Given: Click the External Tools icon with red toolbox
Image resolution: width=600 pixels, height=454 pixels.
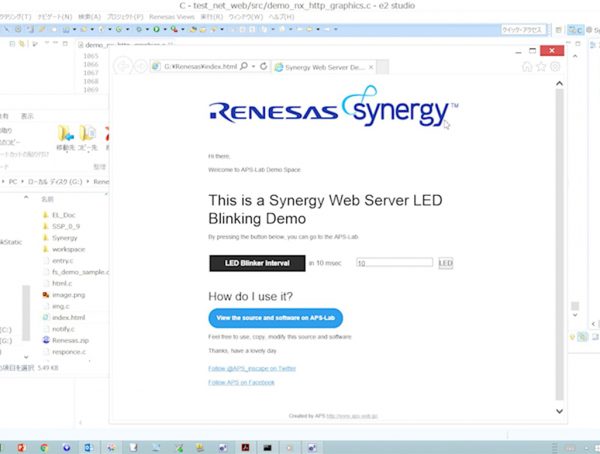Looking at the screenshot, I should [x=174, y=29].
